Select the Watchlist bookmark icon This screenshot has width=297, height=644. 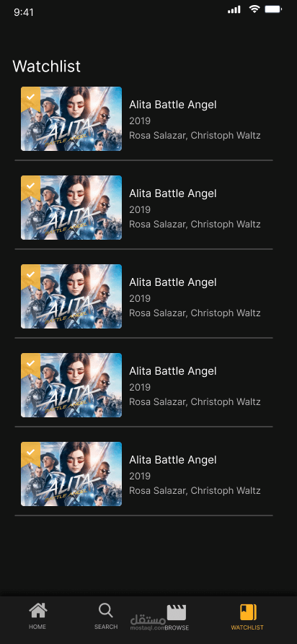(x=248, y=612)
